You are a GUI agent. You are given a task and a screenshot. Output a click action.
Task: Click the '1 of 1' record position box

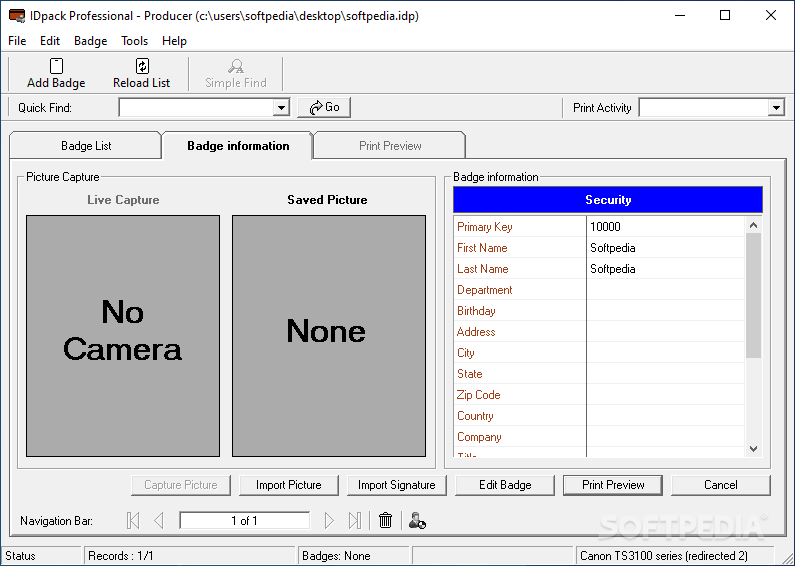[244, 520]
